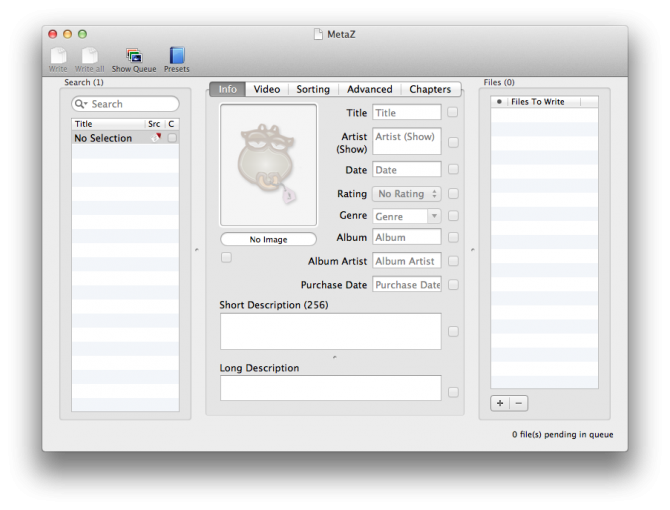
Task: Switch to the Video tab
Action: [267, 89]
